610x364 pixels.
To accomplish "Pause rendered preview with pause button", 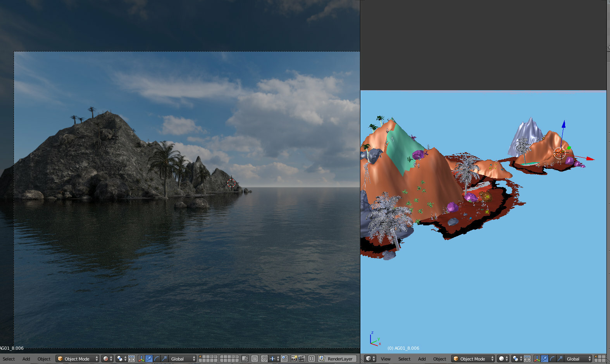I will pos(312,359).
